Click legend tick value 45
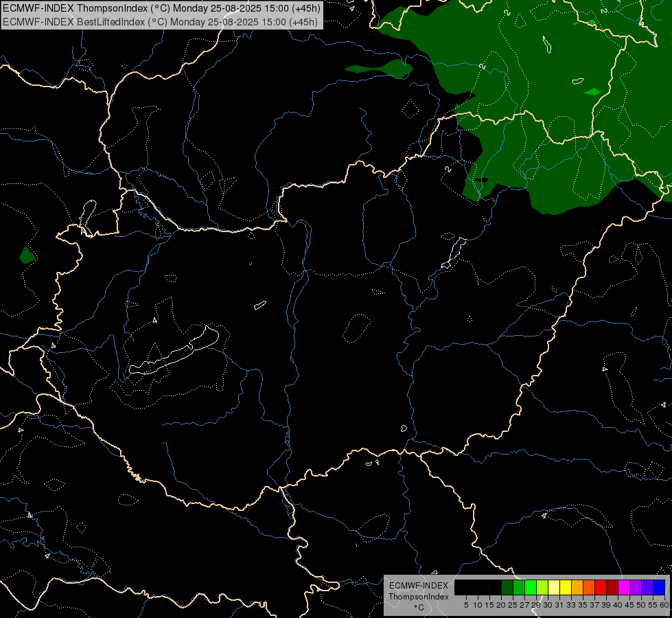672x618 pixels. (630, 605)
